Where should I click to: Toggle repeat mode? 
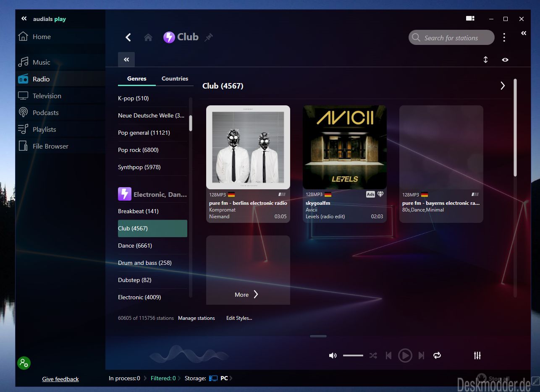click(x=437, y=355)
